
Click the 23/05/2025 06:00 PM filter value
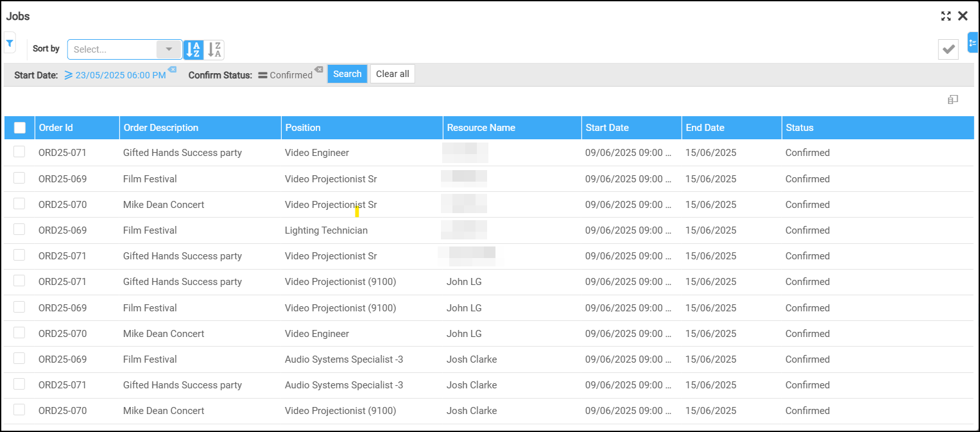coord(121,75)
